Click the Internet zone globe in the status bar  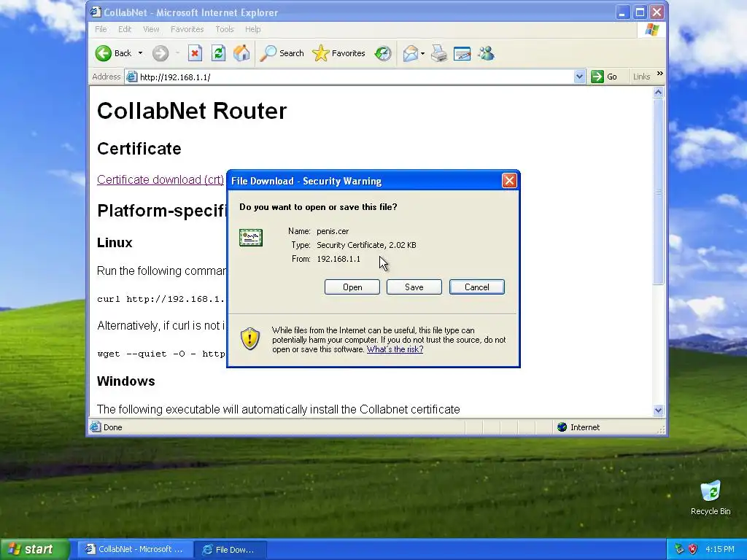pos(562,427)
